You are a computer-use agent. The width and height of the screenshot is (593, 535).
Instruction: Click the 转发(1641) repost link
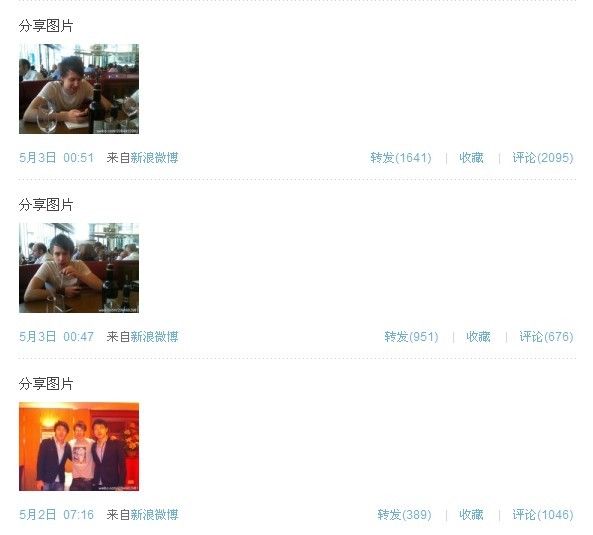401,158
